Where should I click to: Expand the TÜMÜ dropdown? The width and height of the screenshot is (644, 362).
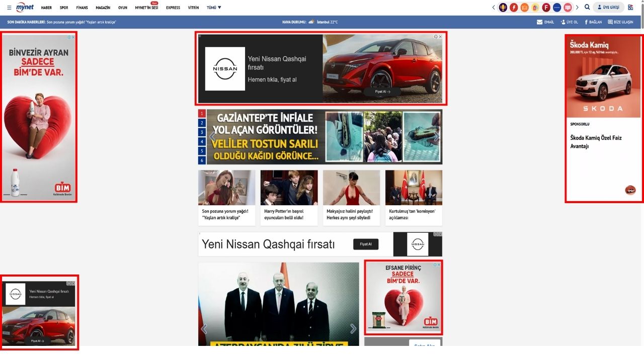pyautogui.click(x=214, y=8)
